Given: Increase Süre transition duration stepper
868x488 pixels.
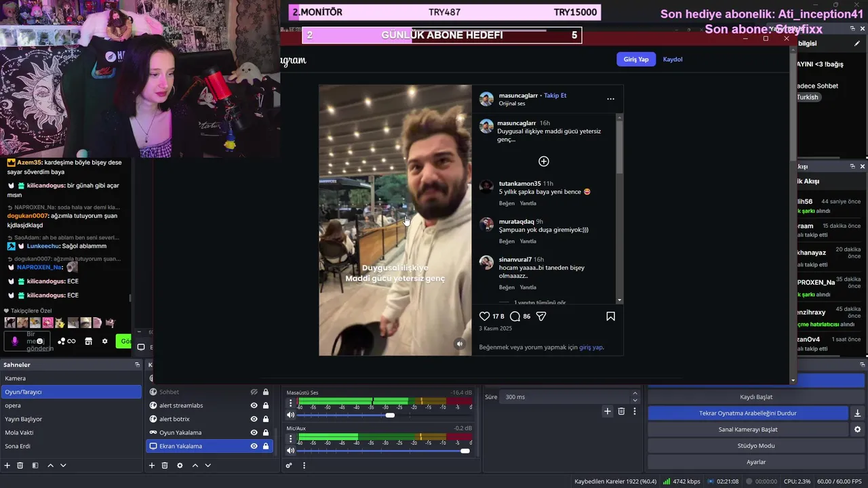Looking at the screenshot, I should coord(635,393).
